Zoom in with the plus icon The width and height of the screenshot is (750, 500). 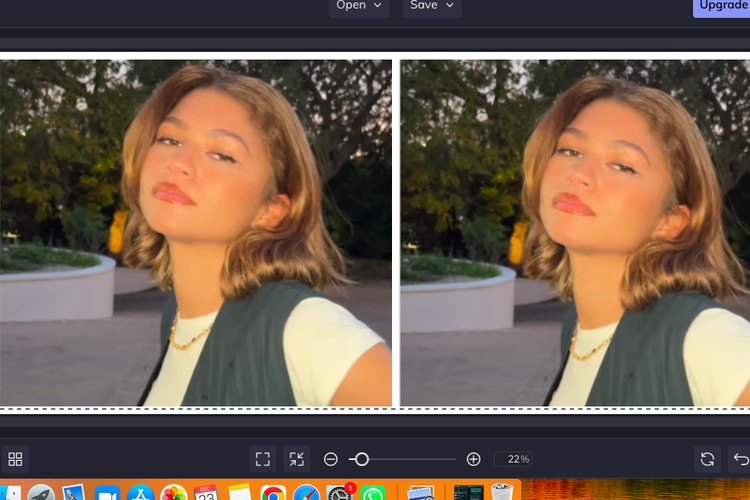pyautogui.click(x=474, y=459)
